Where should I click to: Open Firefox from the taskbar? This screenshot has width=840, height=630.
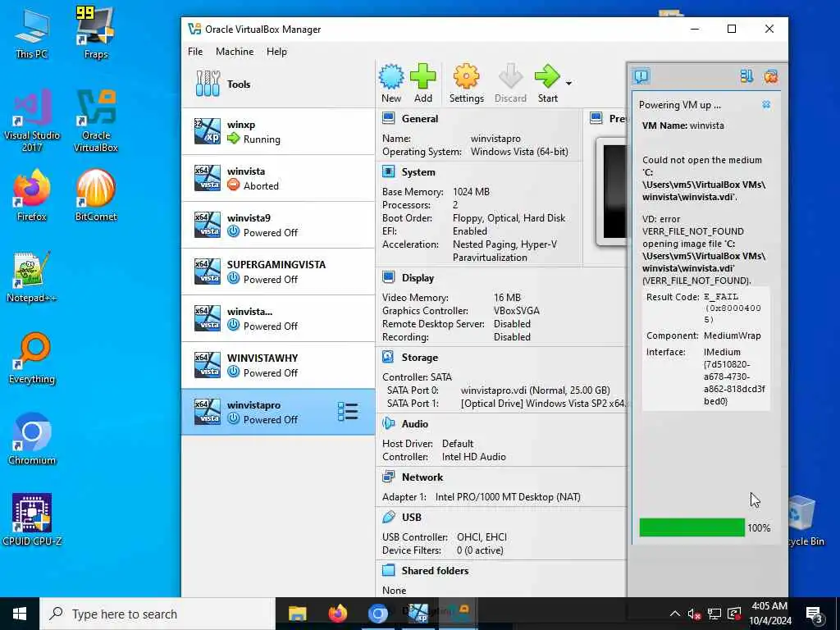coord(337,614)
